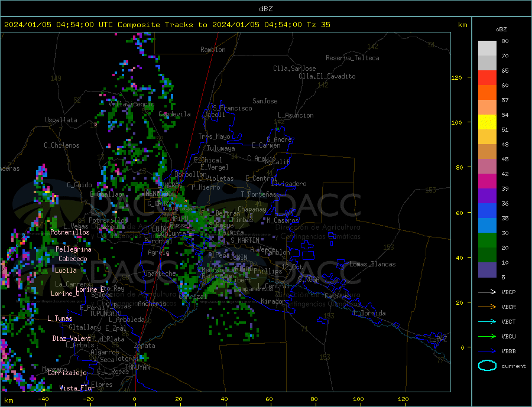Pick the magenta 39-42 dBZ legend color

487,181
